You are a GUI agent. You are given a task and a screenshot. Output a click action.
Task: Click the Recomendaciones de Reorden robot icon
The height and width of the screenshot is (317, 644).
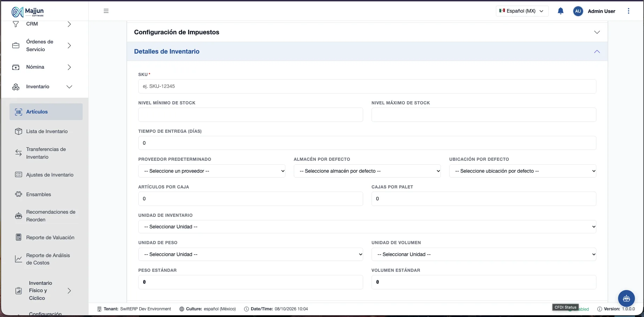click(x=19, y=216)
